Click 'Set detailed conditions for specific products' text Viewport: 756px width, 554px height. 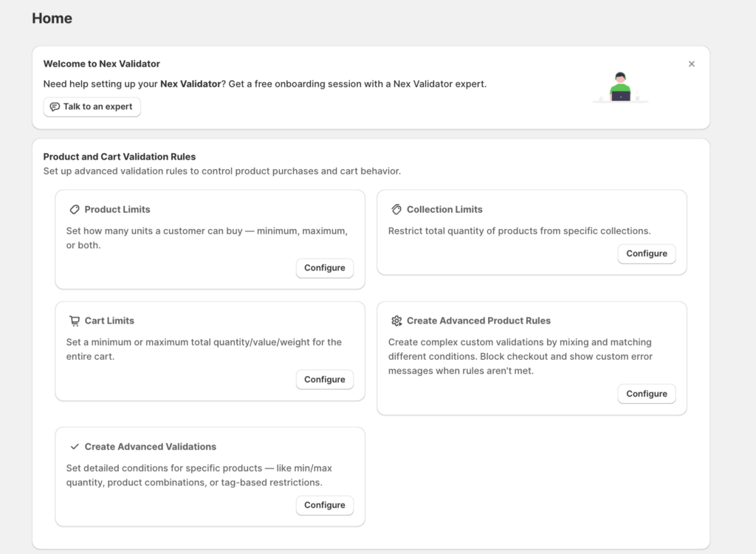(199, 476)
